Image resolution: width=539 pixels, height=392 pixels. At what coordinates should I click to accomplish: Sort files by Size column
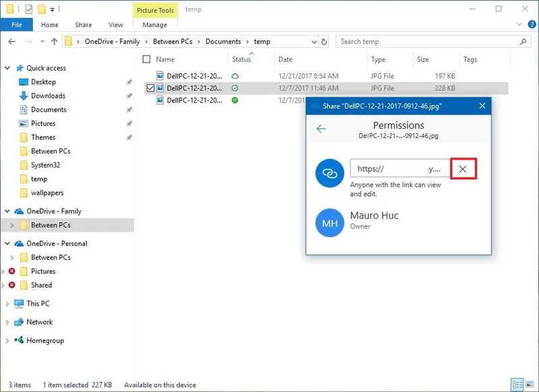tap(423, 59)
